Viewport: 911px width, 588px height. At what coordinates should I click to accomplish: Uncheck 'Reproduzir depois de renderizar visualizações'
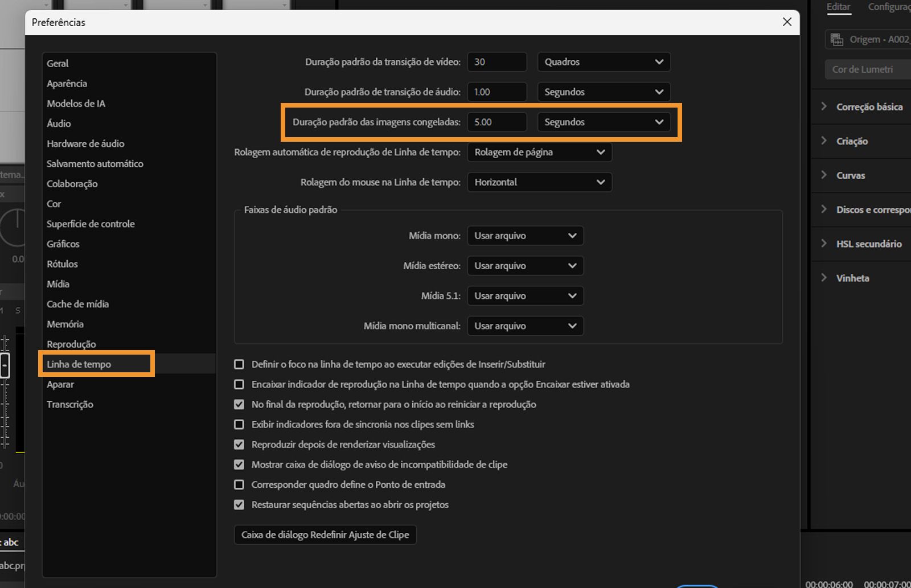pyautogui.click(x=239, y=445)
